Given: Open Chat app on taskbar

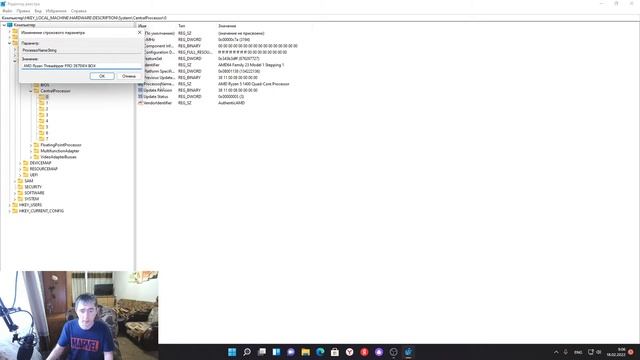Looking at the screenshot, I should click(x=291, y=352).
